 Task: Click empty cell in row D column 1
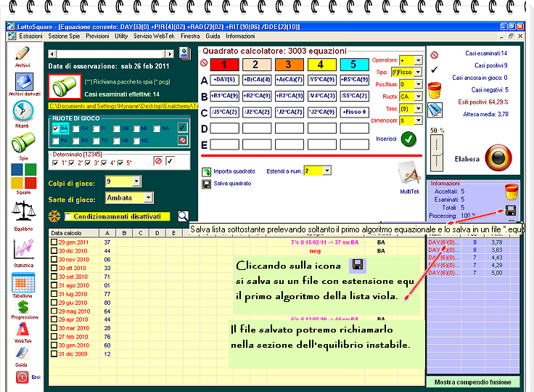point(224,128)
